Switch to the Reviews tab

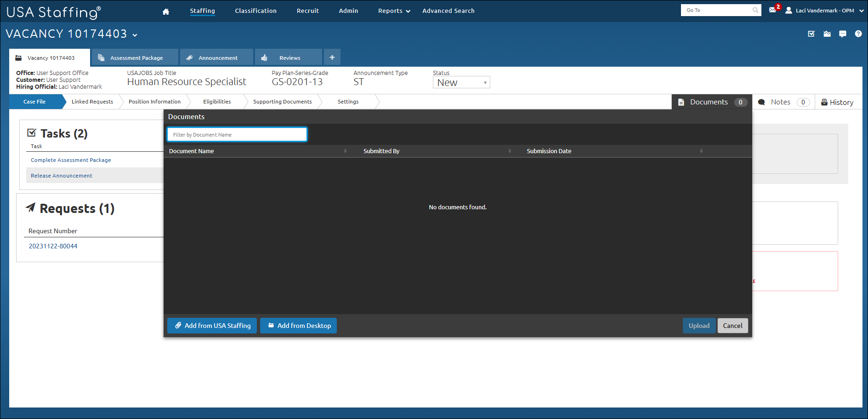coord(289,57)
